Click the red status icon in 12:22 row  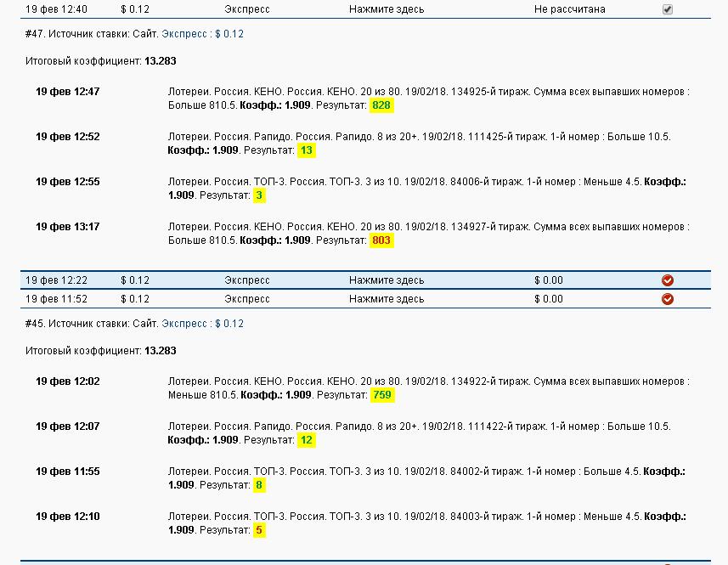[667, 280]
